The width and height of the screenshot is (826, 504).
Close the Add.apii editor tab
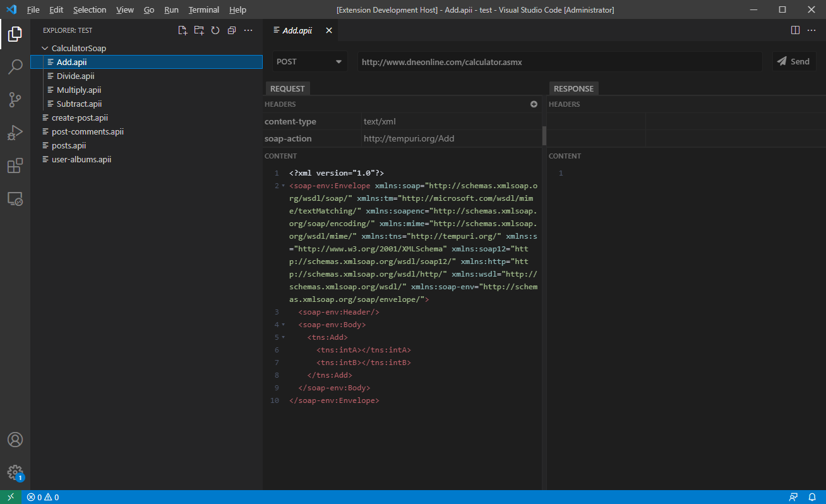(328, 30)
